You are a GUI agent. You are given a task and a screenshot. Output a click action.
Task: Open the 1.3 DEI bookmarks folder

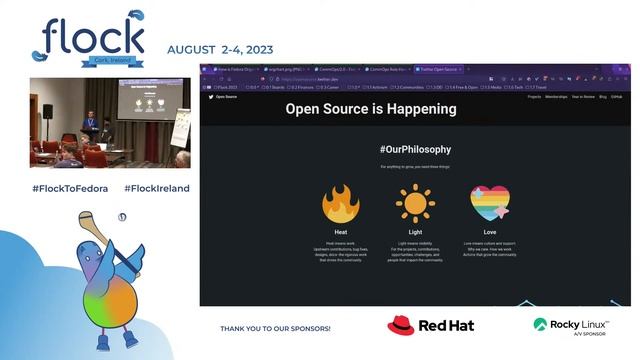click(x=434, y=87)
